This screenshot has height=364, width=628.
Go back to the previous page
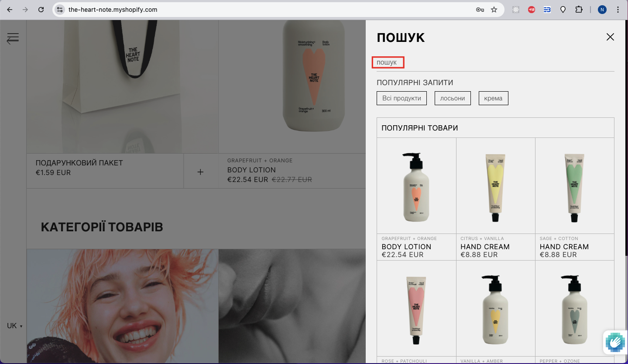10,10
